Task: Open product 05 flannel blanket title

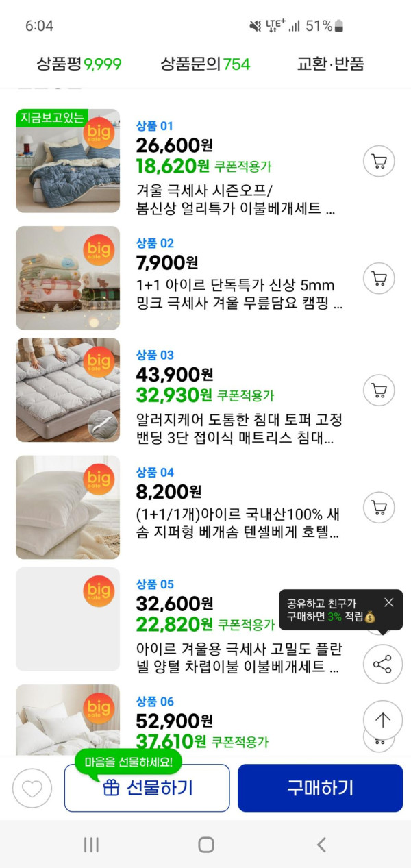Action: [x=238, y=658]
